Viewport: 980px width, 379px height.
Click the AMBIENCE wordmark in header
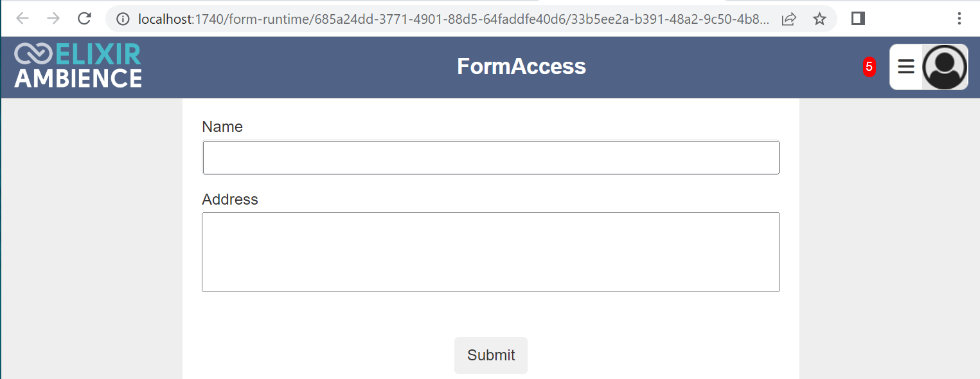78,78
